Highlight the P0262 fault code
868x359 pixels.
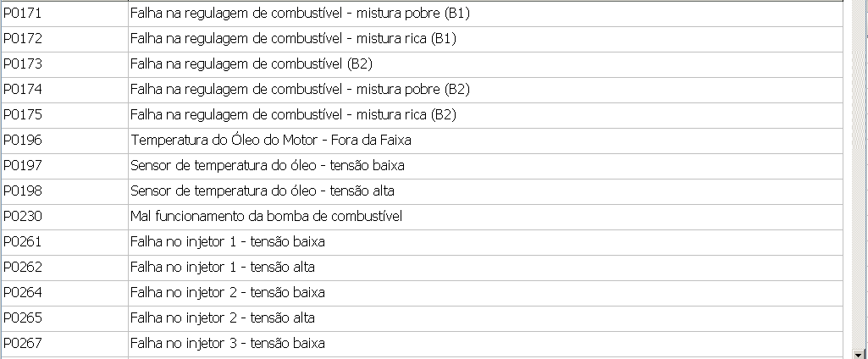pos(23,268)
